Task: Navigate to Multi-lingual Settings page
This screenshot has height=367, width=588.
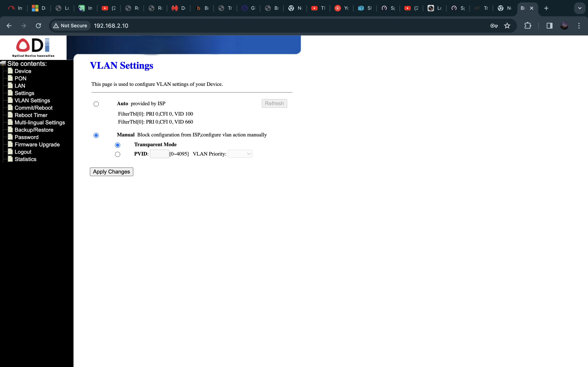Action: pos(39,122)
